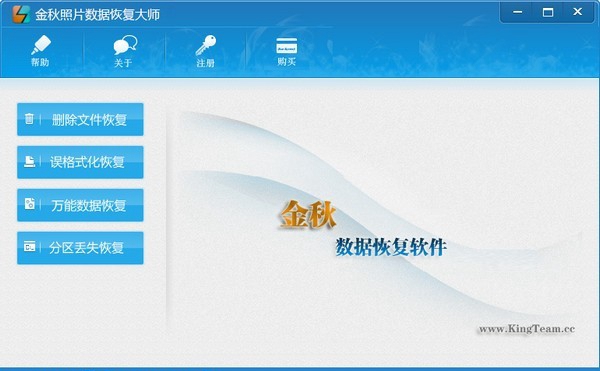
Task: Click the drive icon on 误格式化恢复
Action: tap(29, 161)
